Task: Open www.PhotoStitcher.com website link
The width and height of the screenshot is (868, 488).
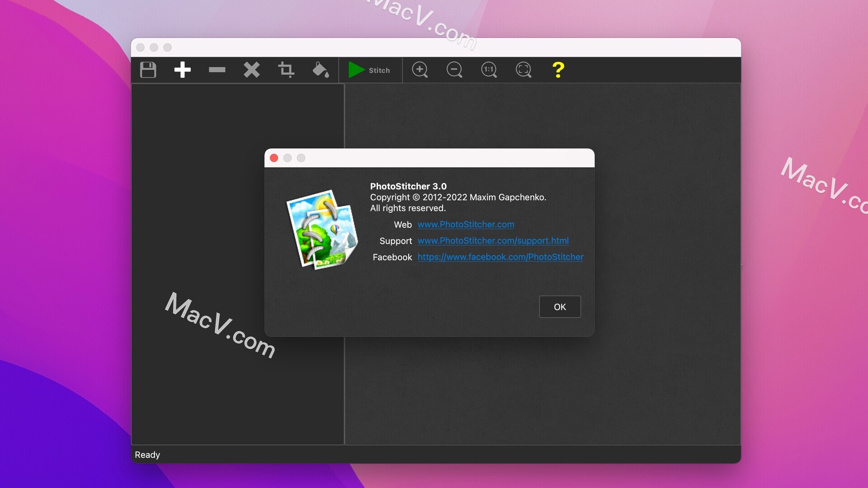Action: (465, 224)
